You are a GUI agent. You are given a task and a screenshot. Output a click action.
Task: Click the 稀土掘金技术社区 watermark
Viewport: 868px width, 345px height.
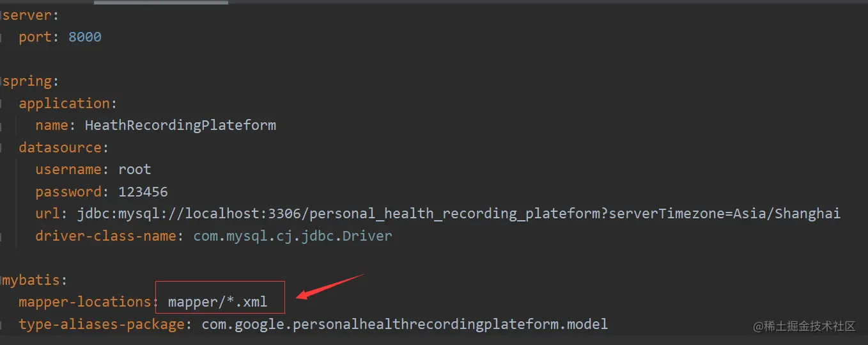point(804,326)
